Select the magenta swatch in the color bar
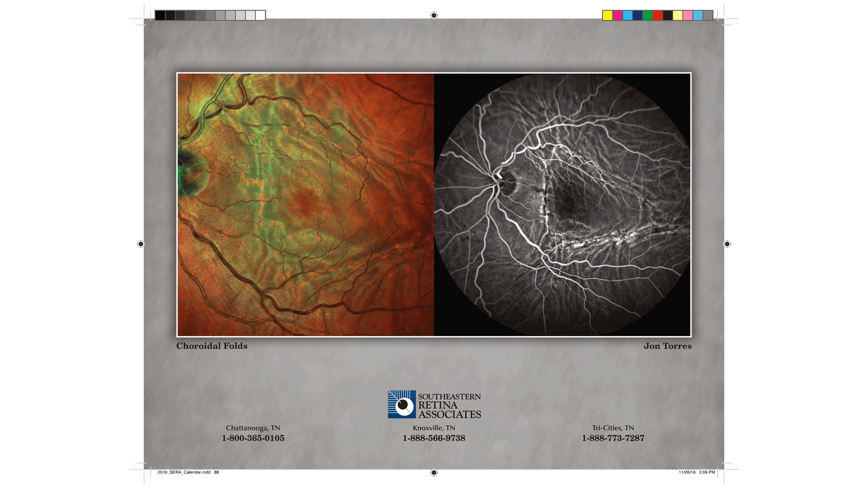This screenshot has width=868, height=488. point(617,15)
